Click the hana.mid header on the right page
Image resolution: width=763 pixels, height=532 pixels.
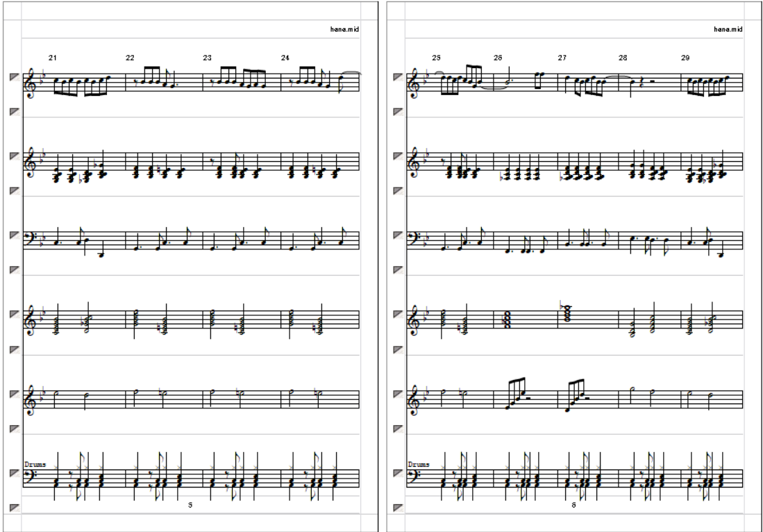(x=728, y=29)
